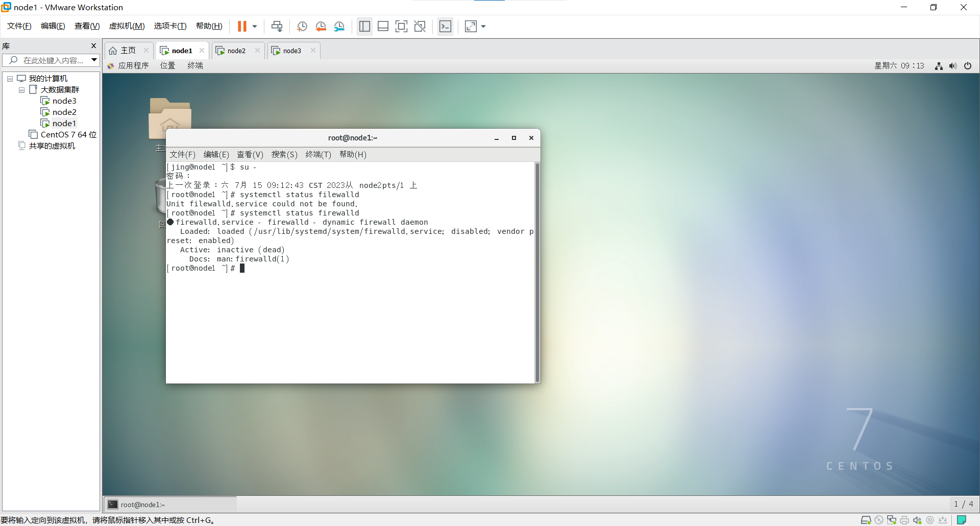Click the CD/DVD drive status icon

[x=879, y=520]
